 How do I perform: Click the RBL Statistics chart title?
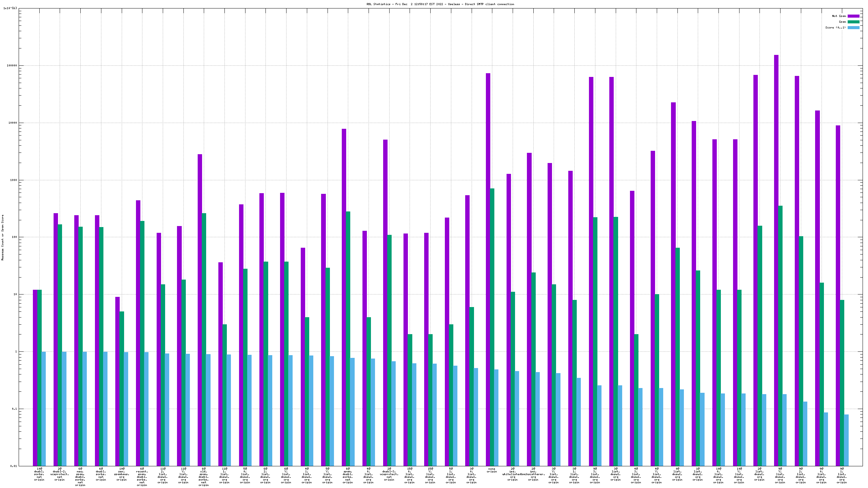click(440, 4)
